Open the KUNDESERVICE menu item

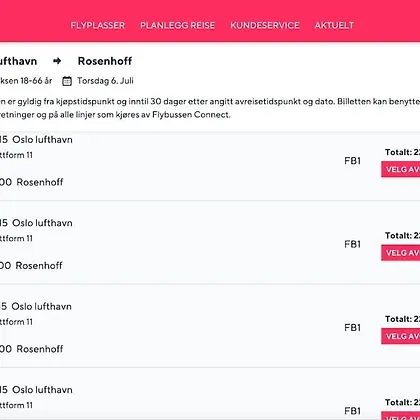[265, 25]
